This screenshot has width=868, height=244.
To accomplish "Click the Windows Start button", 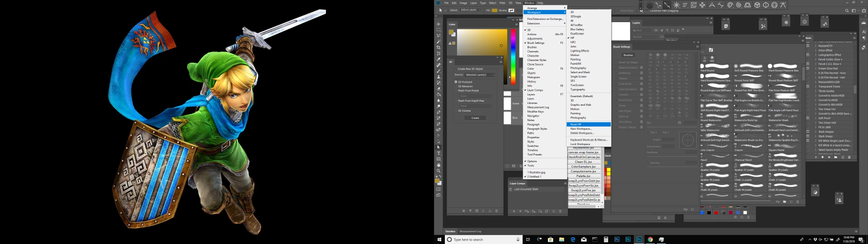I will point(439,239).
